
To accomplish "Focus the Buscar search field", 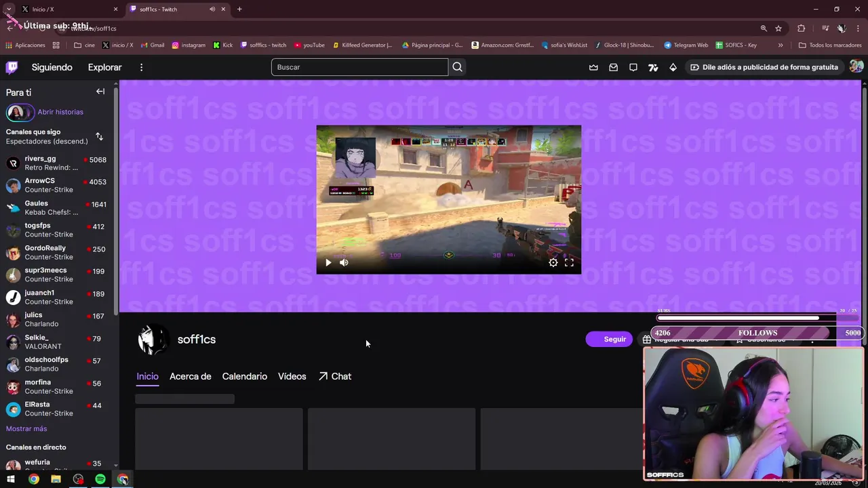I will click(359, 67).
